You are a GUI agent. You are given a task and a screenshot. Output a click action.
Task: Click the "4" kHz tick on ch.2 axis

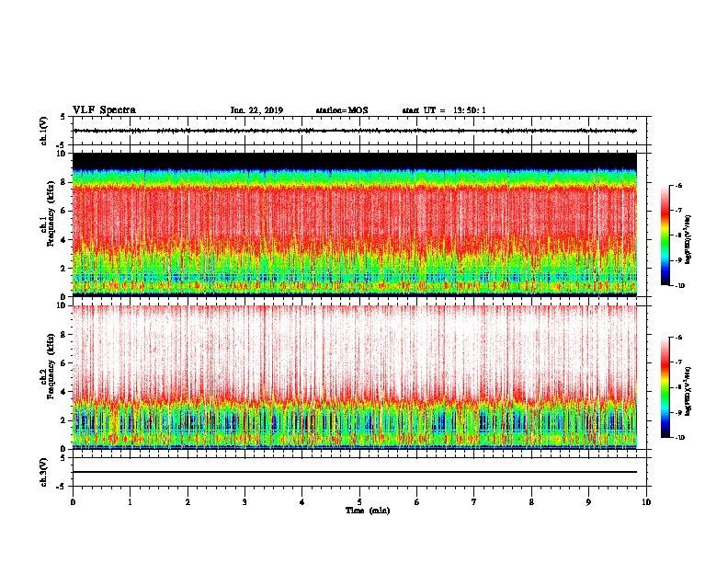pyautogui.click(x=65, y=392)
